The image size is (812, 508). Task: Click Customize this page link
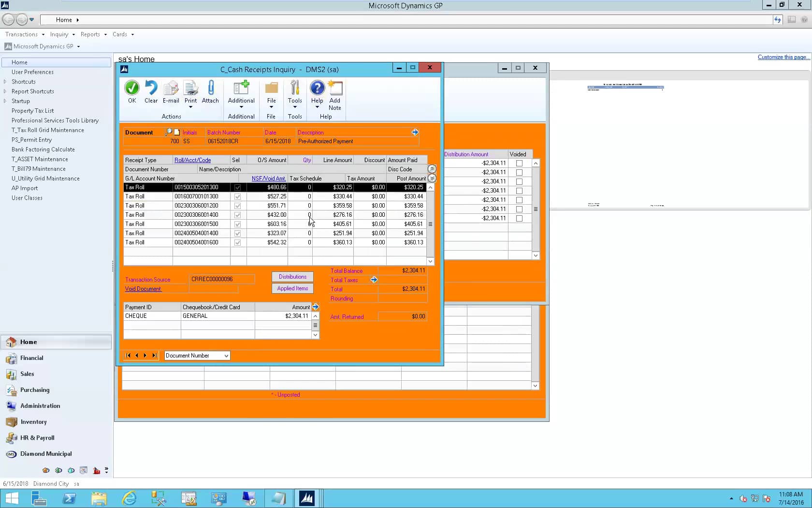[x=783, y=57]
